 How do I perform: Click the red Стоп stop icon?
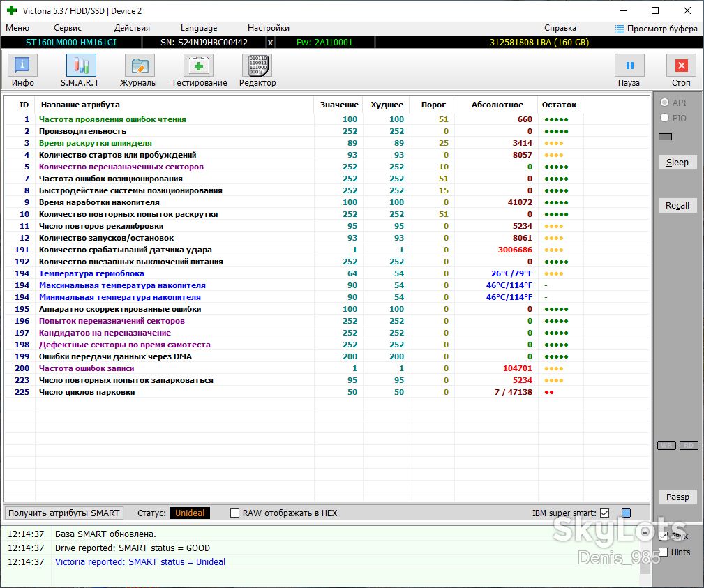pyautogui.click(x=681, y=66)
